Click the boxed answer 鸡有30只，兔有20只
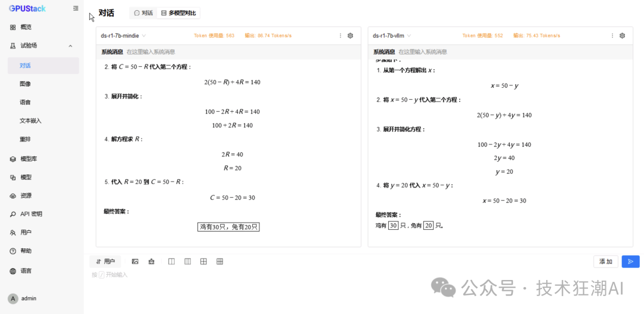This screenshot has height=314, width=644. coord(228,227)
